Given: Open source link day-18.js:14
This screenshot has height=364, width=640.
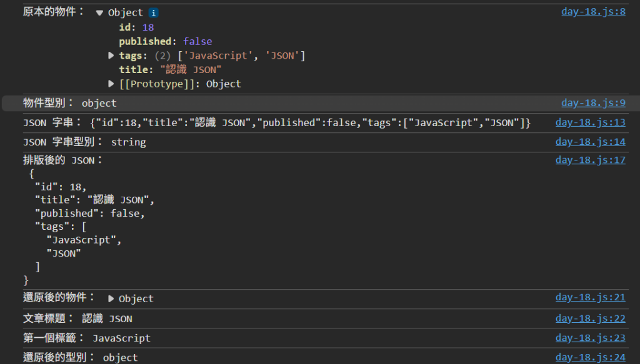Looking at the screenshot, I should tap(590, 142).
